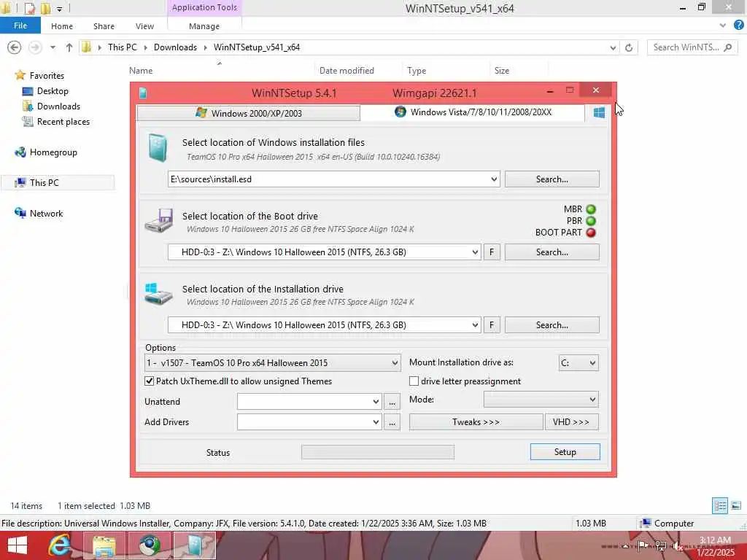Viewport: 747px width, 560px height.
Task: Open the View ribbon tab
Action: [x=144, y=26]
